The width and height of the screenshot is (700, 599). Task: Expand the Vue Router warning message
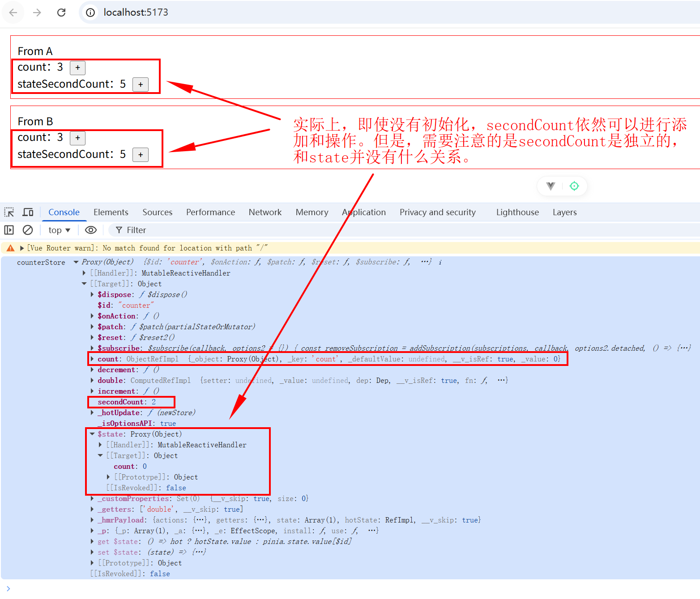click(22, 248)
